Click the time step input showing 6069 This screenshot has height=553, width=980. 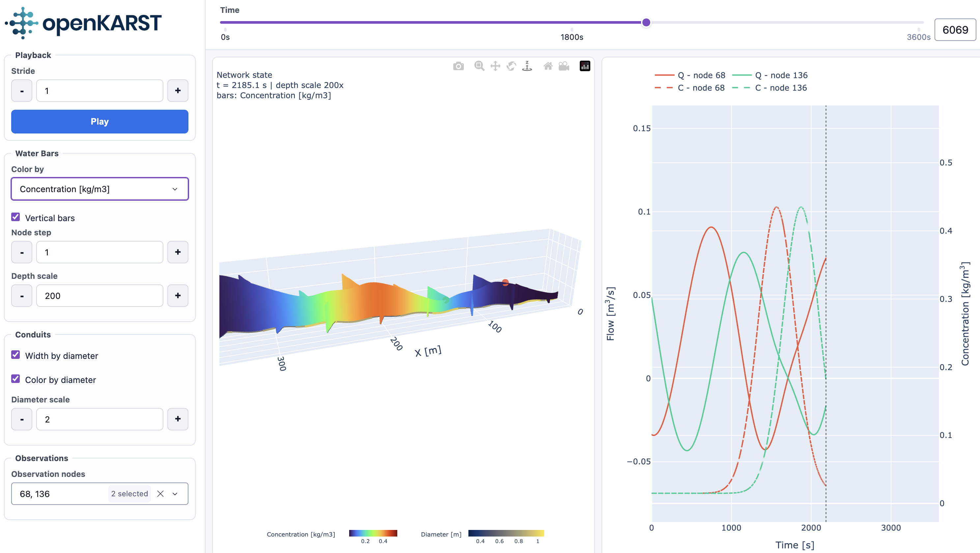tap(955, 30)
